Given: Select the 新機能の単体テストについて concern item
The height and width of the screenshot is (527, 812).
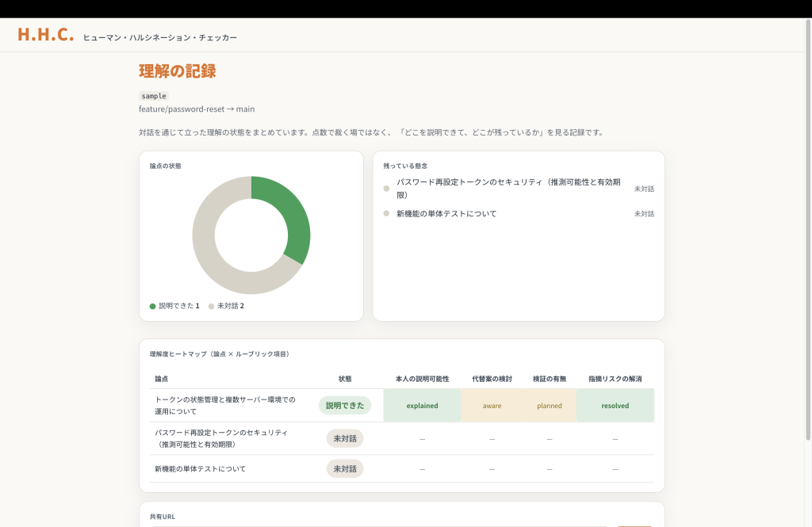Looking at the screenshot, I should point(519,213).
